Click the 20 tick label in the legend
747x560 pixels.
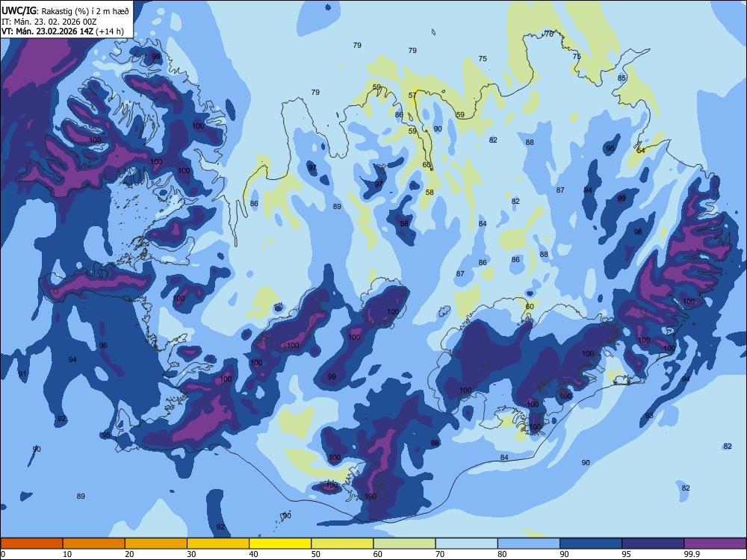[x=129, y=554]
